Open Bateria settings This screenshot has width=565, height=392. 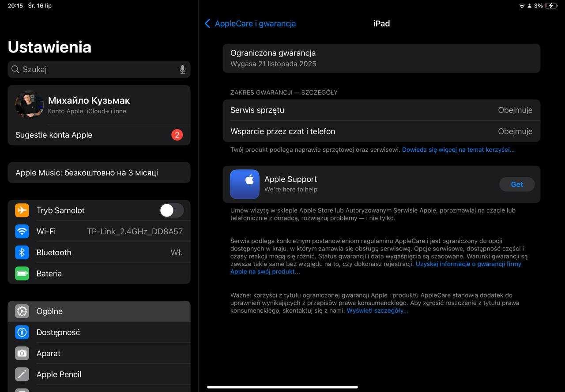coord(99,273)
